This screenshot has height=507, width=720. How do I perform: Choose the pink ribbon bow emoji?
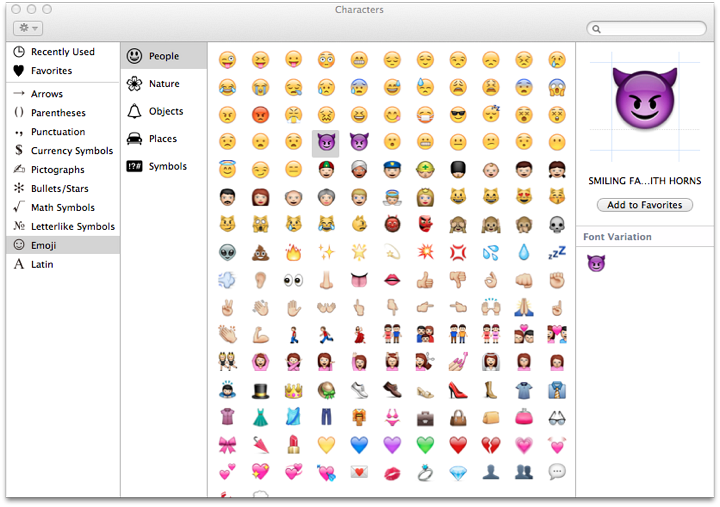[227, 445]
